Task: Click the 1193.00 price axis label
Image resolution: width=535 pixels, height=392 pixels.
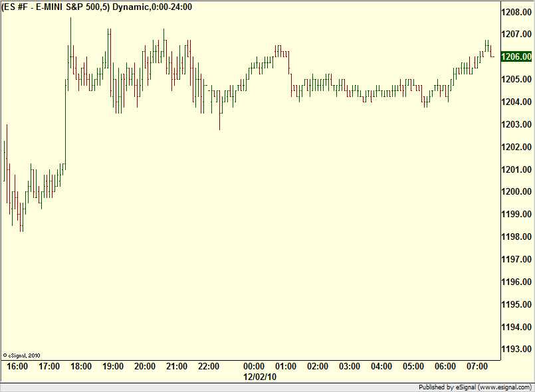Action: tap(516, 349)
